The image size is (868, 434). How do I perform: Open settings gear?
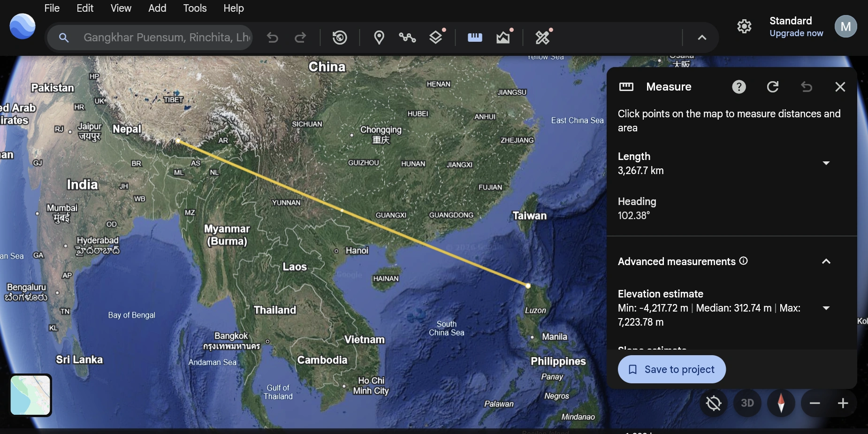click(744, 26)
